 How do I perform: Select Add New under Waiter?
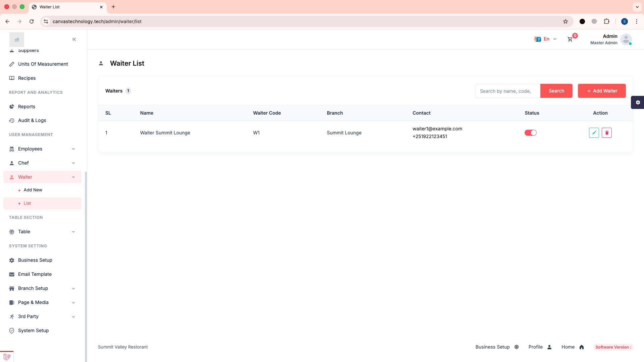33,190
